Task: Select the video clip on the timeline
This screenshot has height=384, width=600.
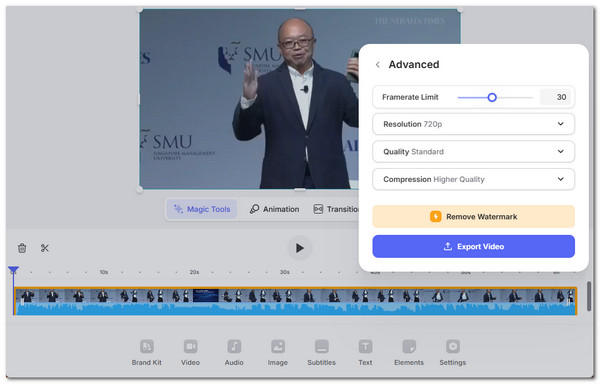Action: click(295, 301)
